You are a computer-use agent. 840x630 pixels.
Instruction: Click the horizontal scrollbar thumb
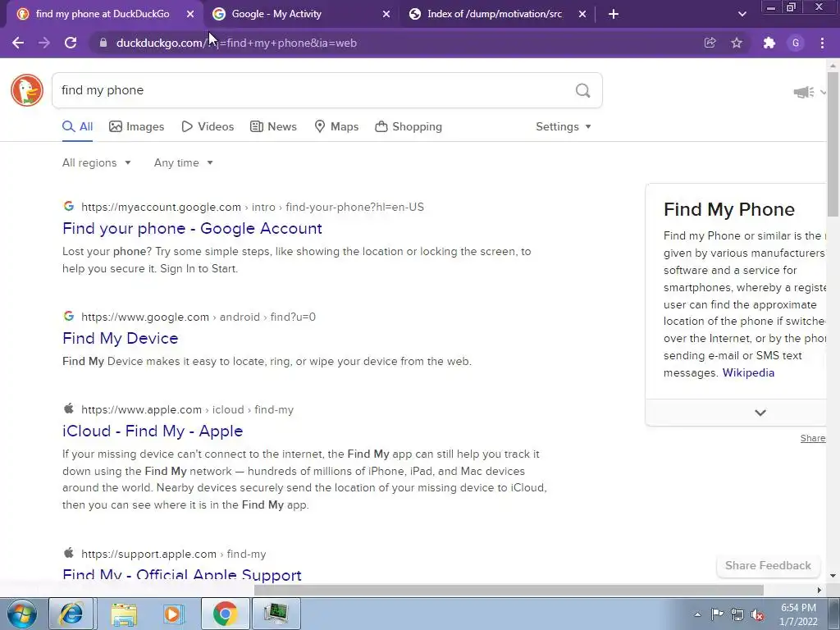point(509,591)
